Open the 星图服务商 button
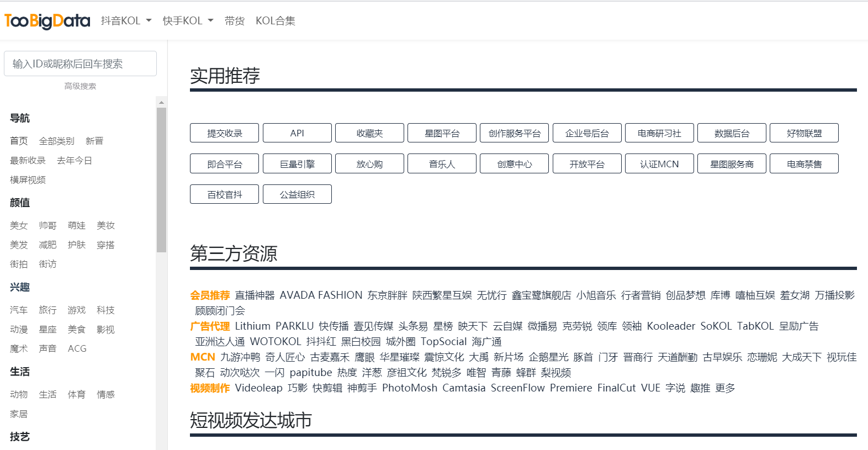 pyautogui.click(x=732, y=164)
